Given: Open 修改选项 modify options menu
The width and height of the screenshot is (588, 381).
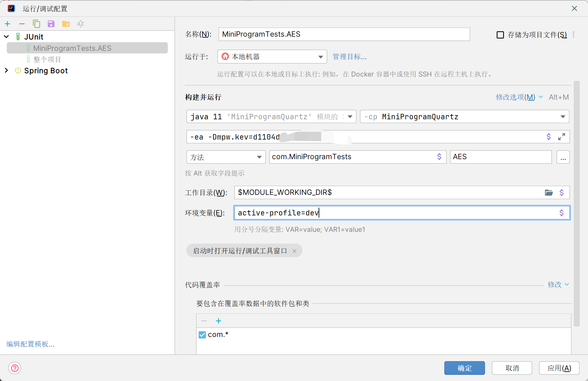Looking at the screenshot, I should [519, 97].
